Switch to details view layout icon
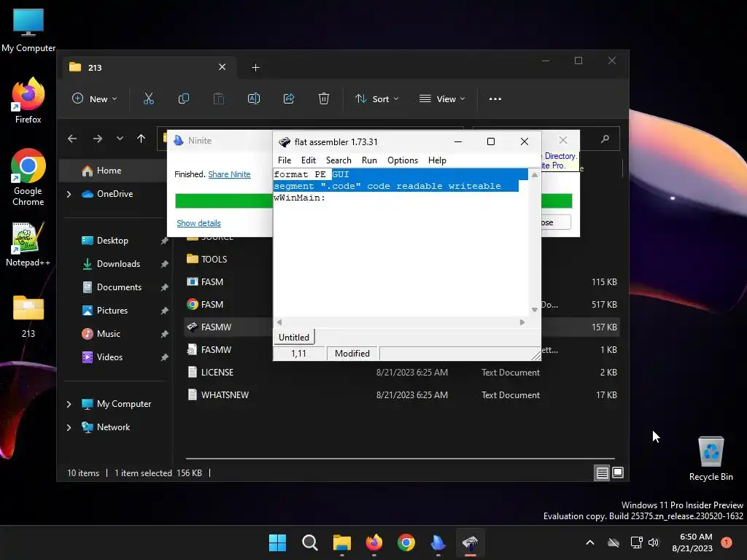Screen dimensions: 747x560 pyautogui.click(x=602, y=472)
